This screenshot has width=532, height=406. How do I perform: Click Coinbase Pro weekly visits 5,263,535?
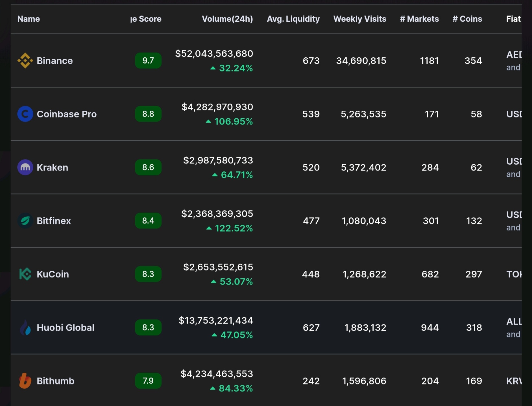coord(363,114)
